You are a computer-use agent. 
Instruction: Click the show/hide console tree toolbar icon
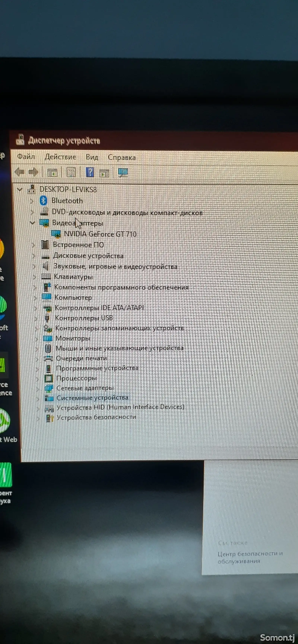click(52, 172)
